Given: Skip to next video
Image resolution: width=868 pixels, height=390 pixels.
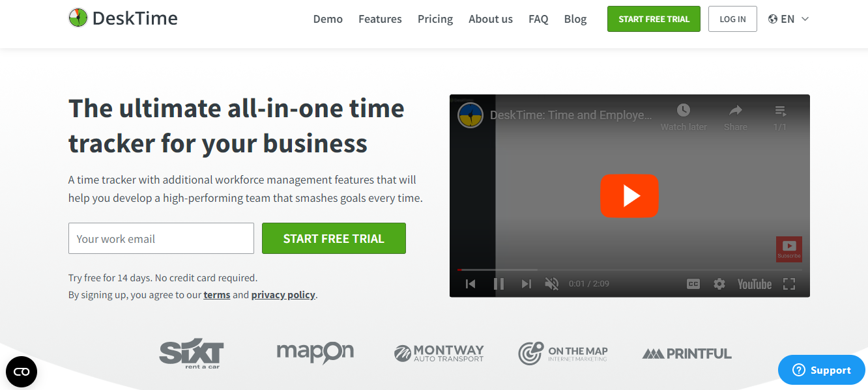Looking at the screenshot, I should tap(527, 284).
